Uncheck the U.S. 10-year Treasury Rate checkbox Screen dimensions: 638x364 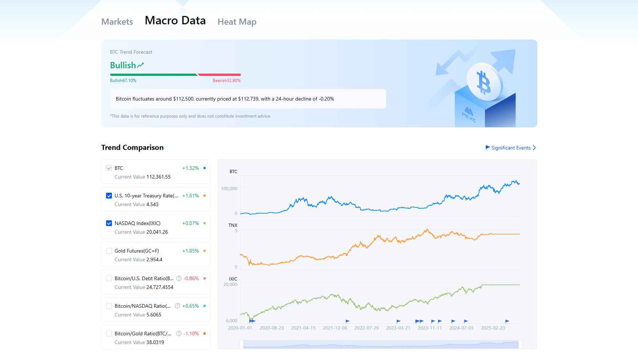click(109, 196)
